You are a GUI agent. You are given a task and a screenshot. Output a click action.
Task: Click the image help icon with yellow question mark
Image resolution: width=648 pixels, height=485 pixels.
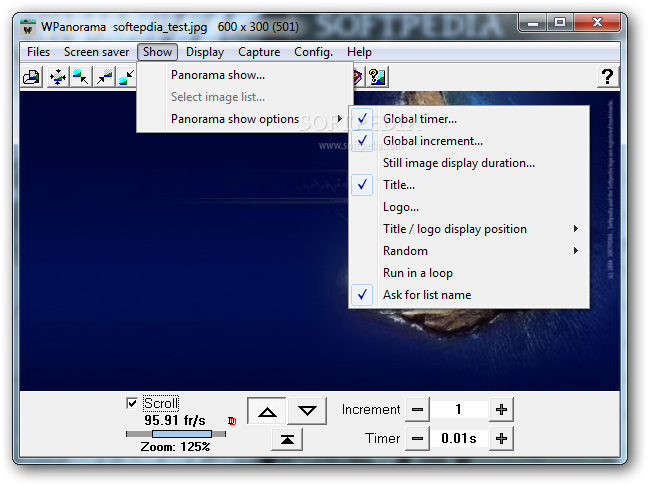click(x=377, y=77)
